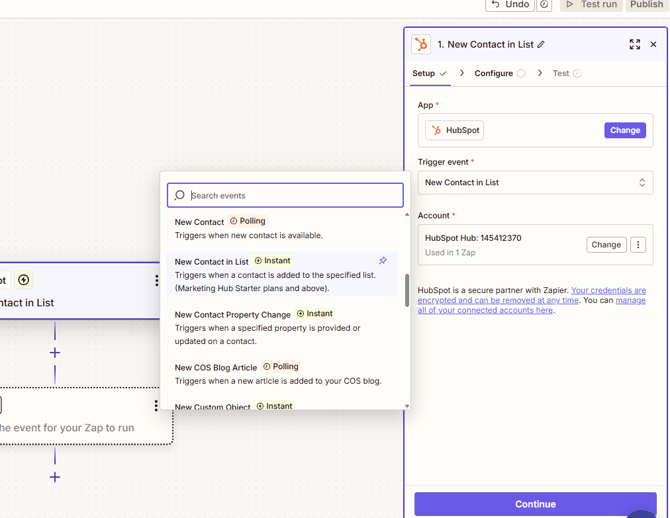
Task: Switch to the Test tab
Action: coord(567,74)
